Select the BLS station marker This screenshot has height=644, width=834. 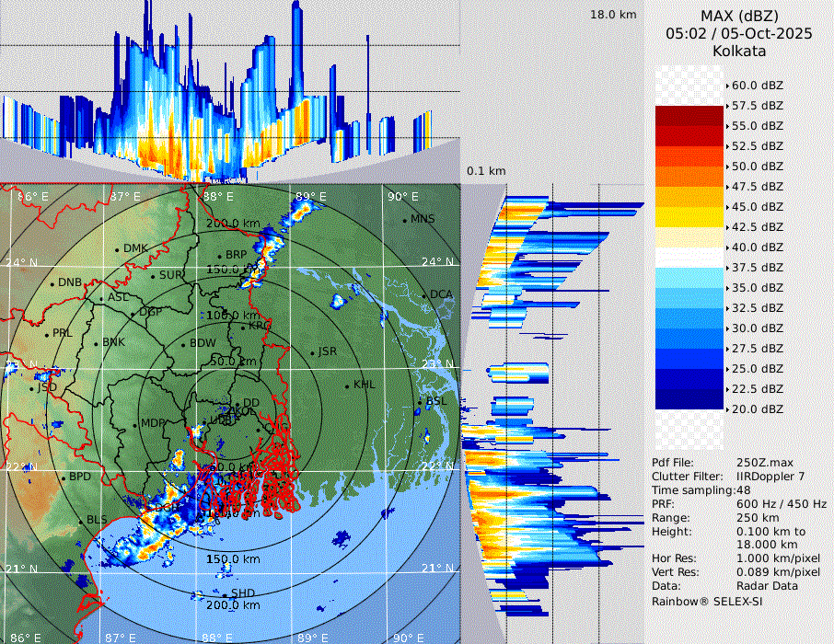click(81, 521)
